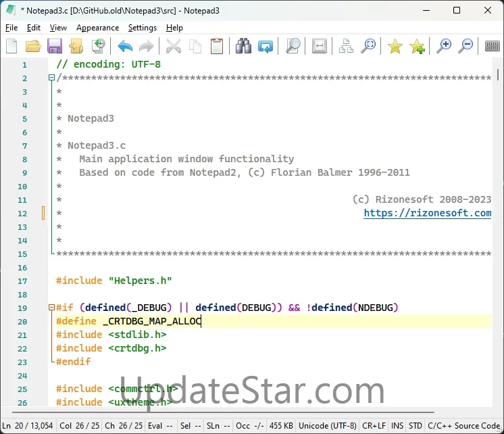
Task: Click the grayed Redo arrow icon
Action: (146, 47)
